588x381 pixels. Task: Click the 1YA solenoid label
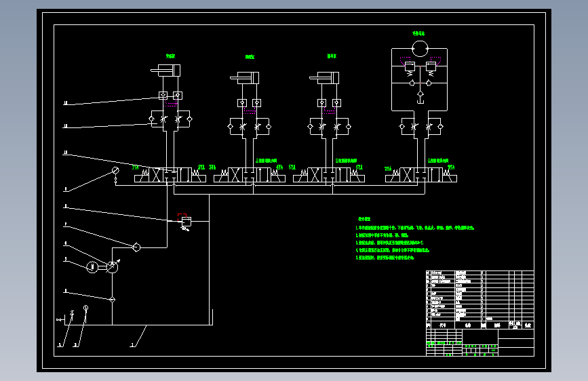point(136,167)
